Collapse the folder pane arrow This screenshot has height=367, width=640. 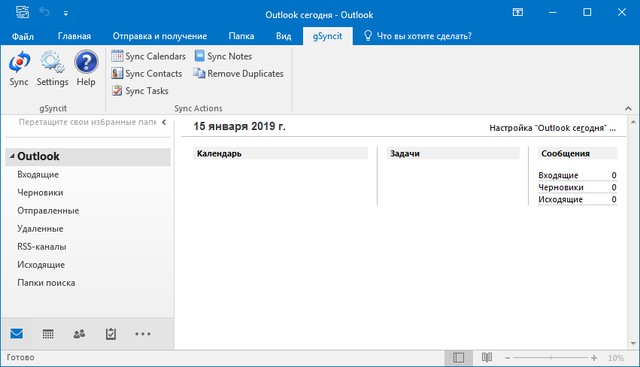pos(164,122)
